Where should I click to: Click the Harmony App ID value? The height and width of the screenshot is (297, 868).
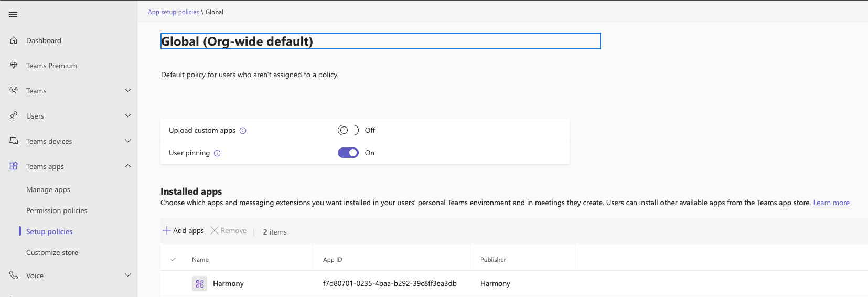pos(390,283)
